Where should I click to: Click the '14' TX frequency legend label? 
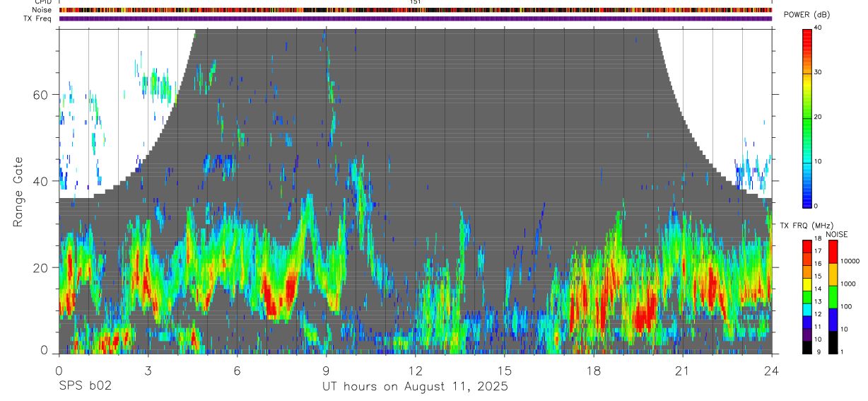point(818,289)
